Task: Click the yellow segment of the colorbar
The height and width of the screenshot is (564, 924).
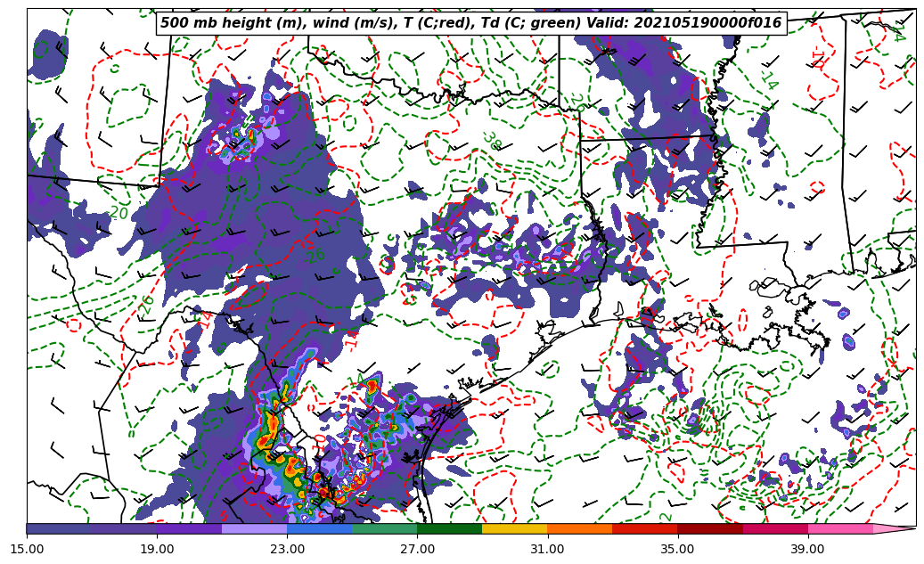Action: click(x=514, y=528)
